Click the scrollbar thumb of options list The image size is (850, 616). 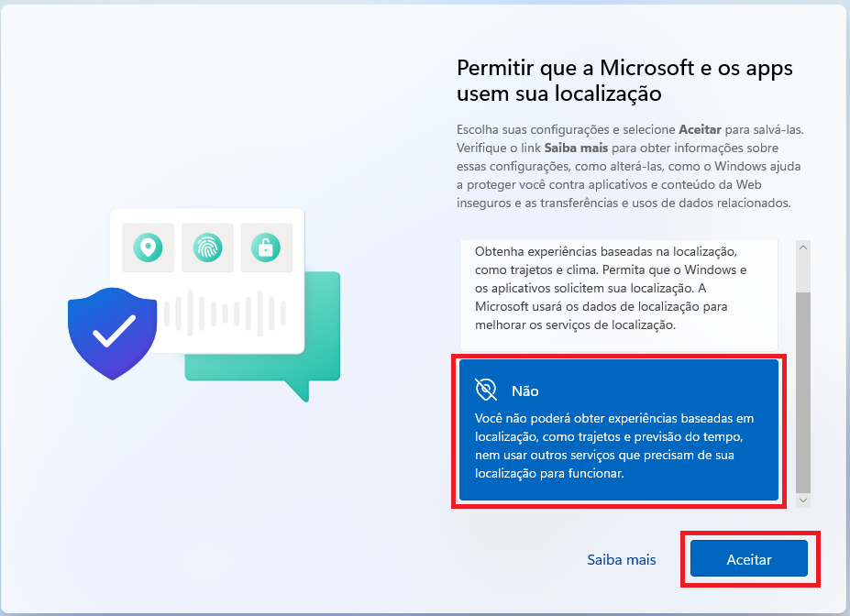point(803,392)
